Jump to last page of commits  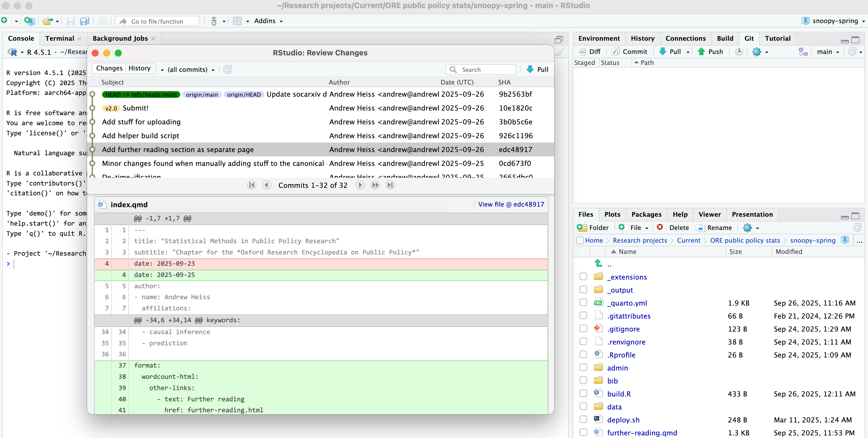pos(390,185)
